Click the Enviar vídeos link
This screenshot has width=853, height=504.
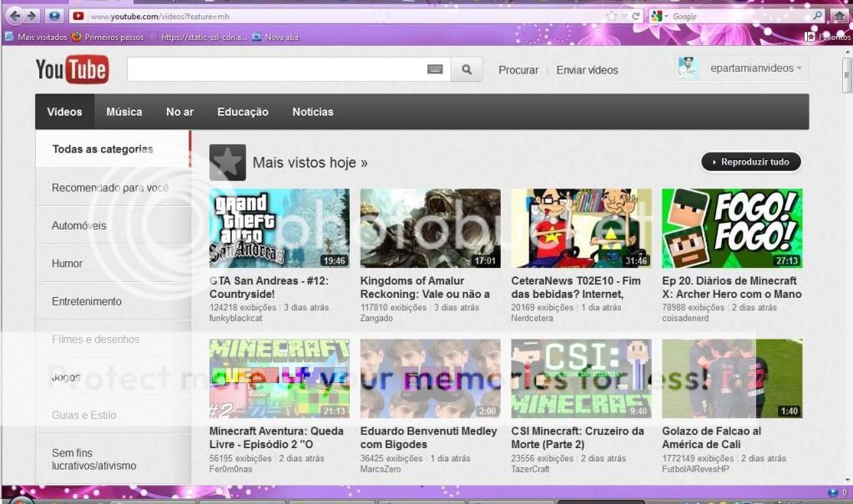tap(587, 70)
